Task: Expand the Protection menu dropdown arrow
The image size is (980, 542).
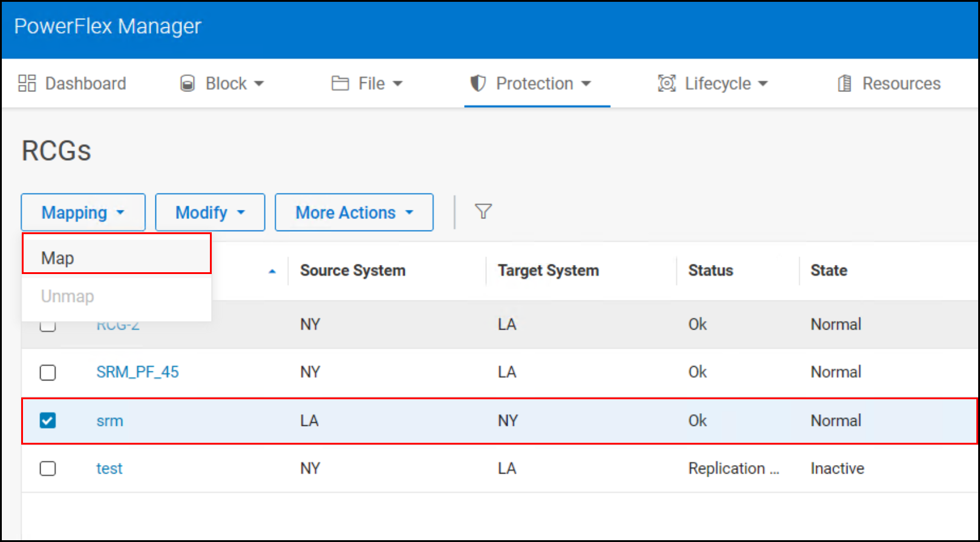Action: pos(586,83)
